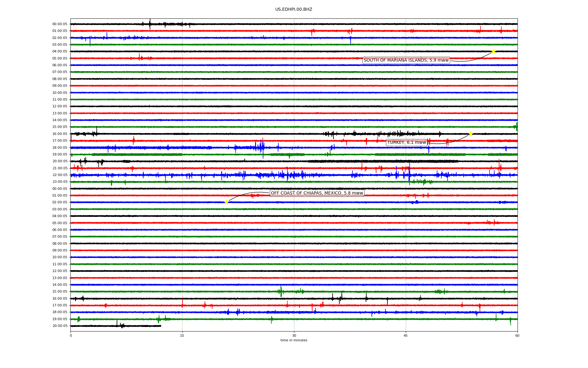This screenshot has height=368, width=588.
Task: Click the 21:00:05 time label
Action: click(x=60, y=168)
